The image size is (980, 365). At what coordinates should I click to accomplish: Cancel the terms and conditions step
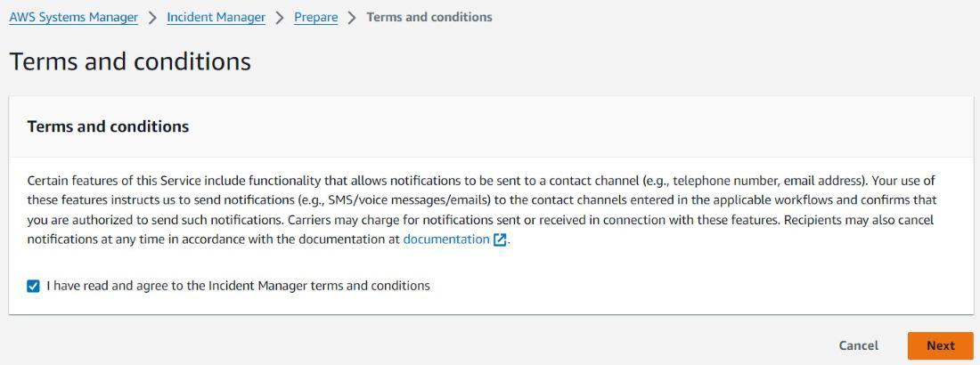coord(858,345)
